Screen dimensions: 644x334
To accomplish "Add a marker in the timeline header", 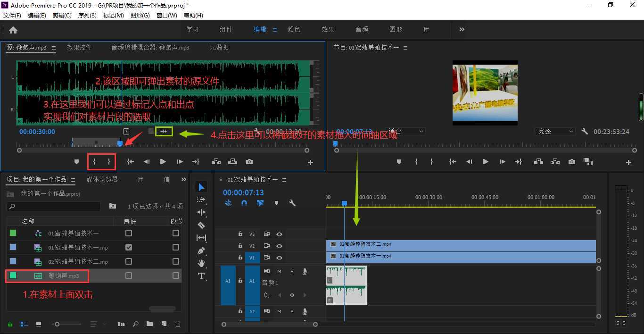I will point(276,203).
